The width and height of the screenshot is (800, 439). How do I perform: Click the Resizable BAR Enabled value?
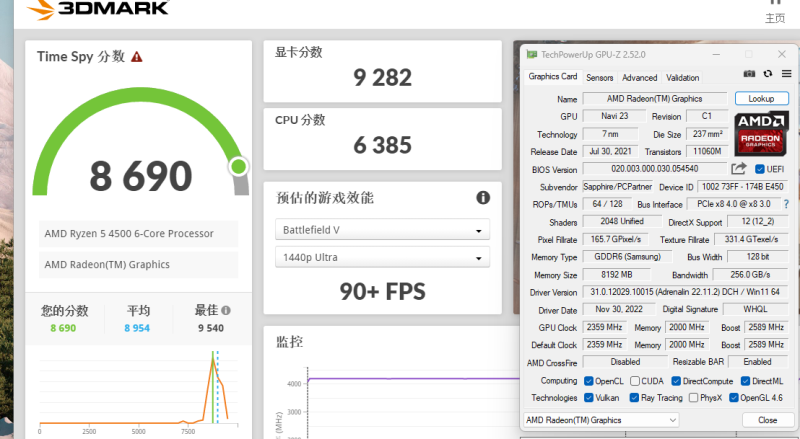tap(758, 362)
